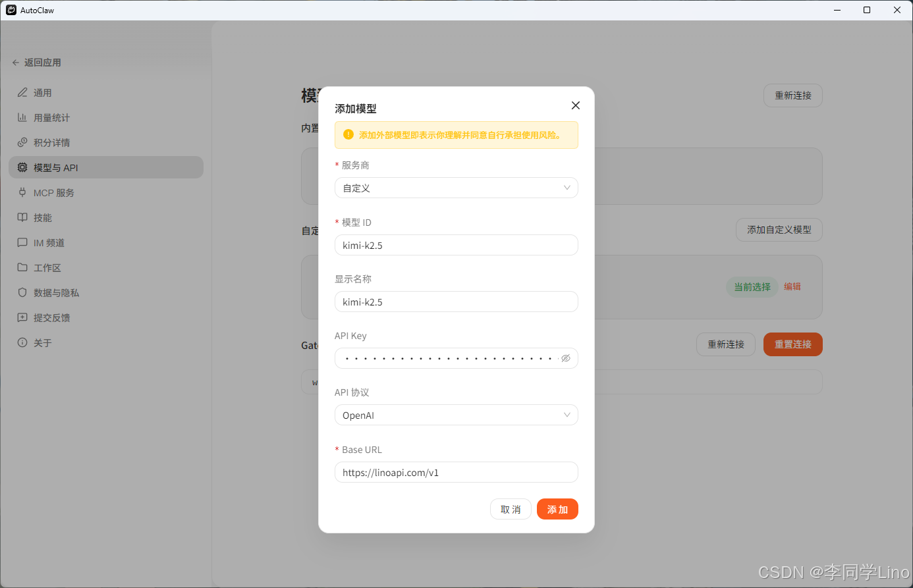The height and width of the screenshot is (588, 913).
Task: Focus the API Key password field
Action: pos(456,358)
